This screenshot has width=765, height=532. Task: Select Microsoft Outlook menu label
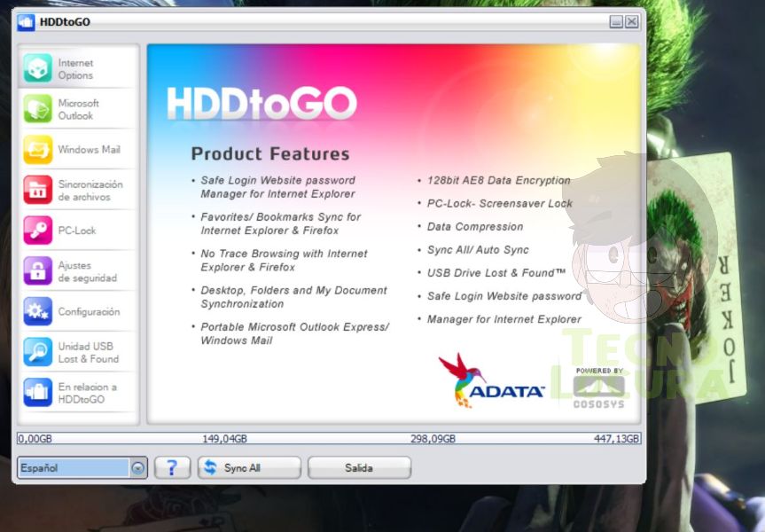point(78,109)
